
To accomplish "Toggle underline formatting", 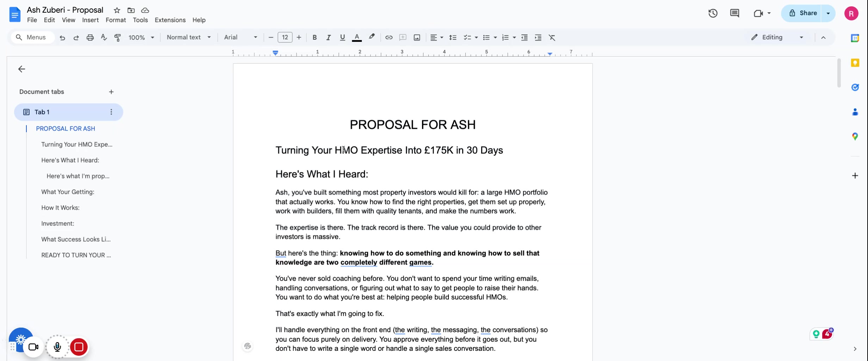I will tap(342, 38).
